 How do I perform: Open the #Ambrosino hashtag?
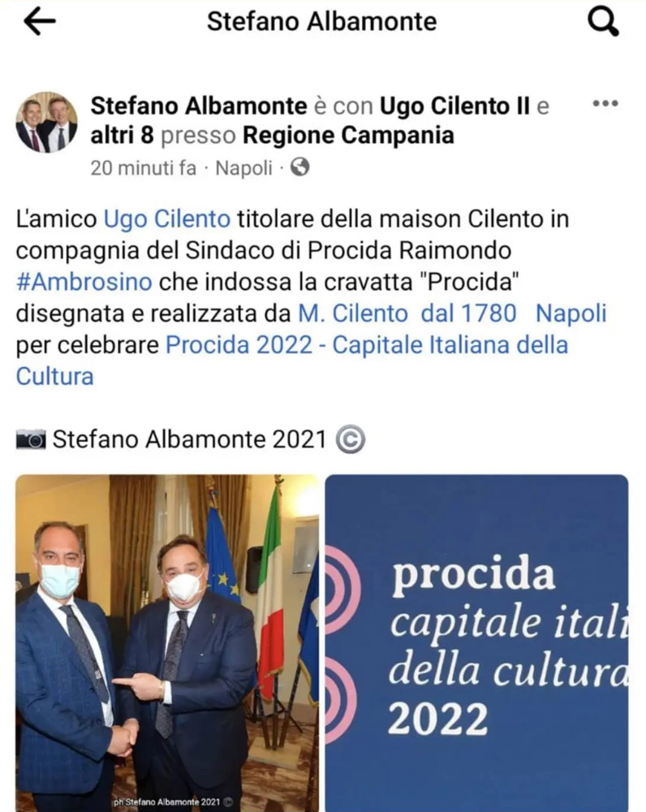tap(84, 283)
